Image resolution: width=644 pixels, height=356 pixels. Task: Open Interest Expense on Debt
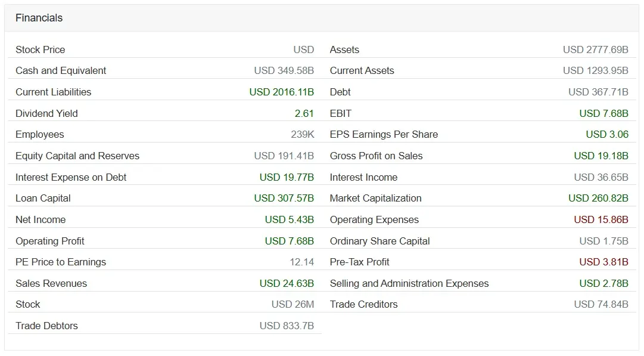[71, 177]
